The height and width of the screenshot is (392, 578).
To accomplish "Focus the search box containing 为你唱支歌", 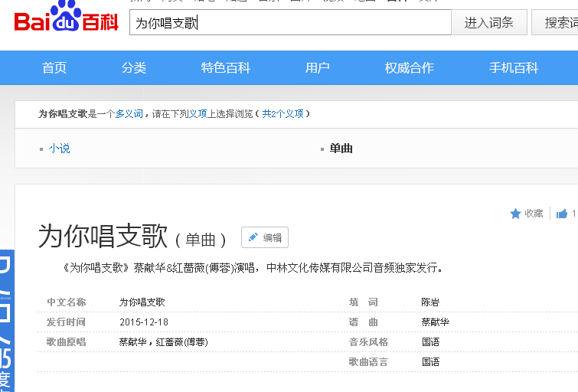I will [289, 23].
